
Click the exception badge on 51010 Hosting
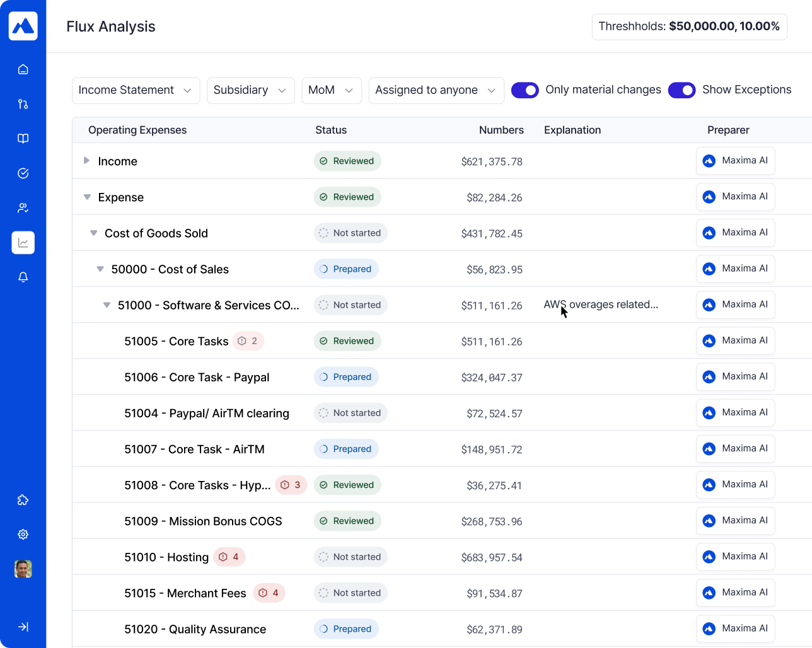[229, 557]
